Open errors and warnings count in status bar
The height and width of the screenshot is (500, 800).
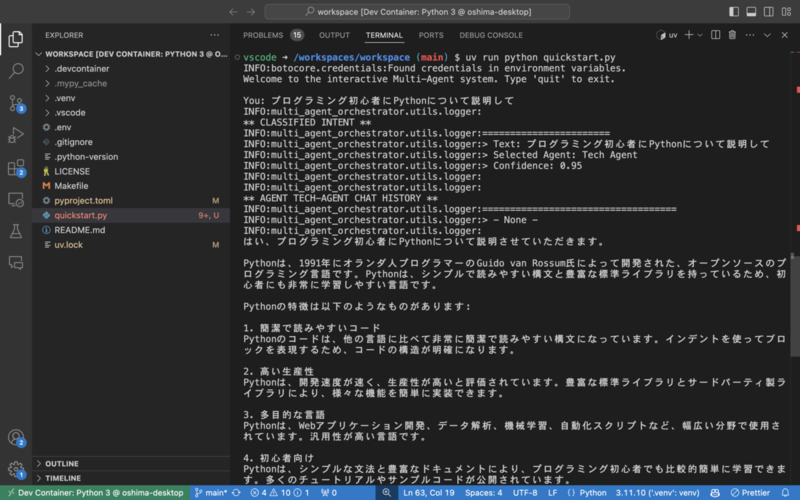tap(280, 493)
